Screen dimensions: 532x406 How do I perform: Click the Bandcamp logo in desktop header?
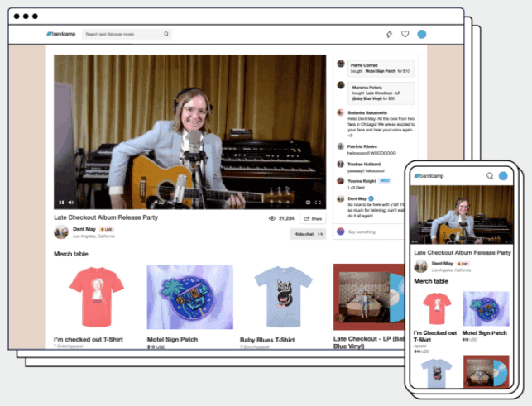pos(60,34)
